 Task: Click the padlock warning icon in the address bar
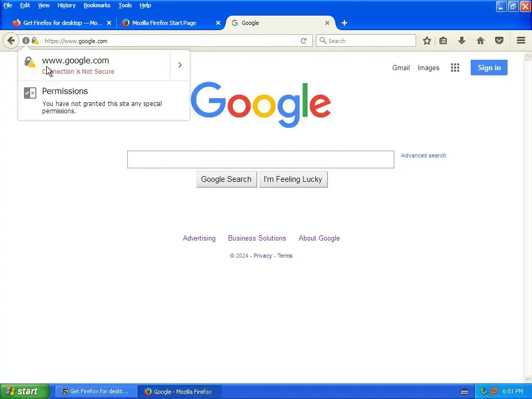[x=35, y=41]
